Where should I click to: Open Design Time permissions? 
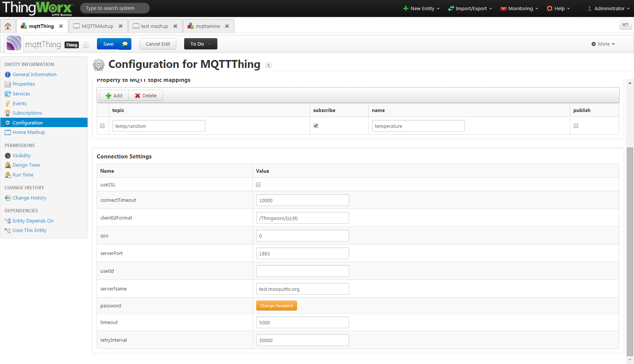[x=26, y=165]
